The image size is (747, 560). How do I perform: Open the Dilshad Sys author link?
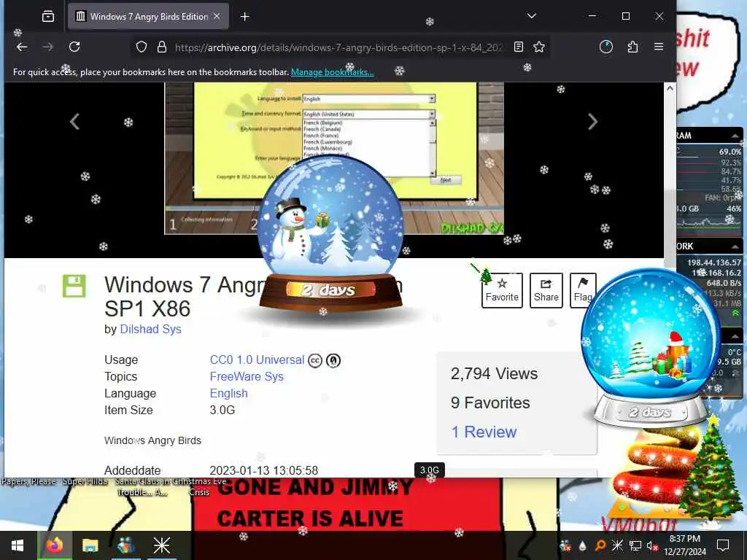150,329
